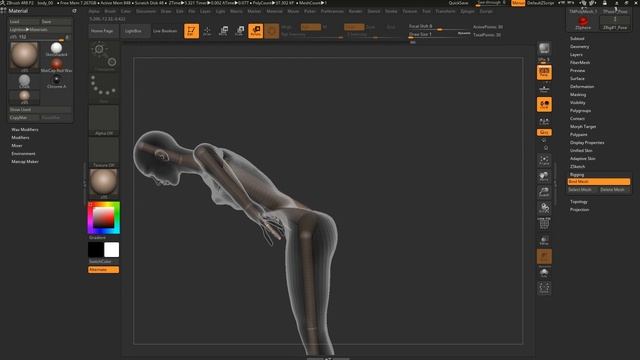Toggle the Line Fill polyframe icon
This screenshot has height=360, width=640.
(544, 224)
